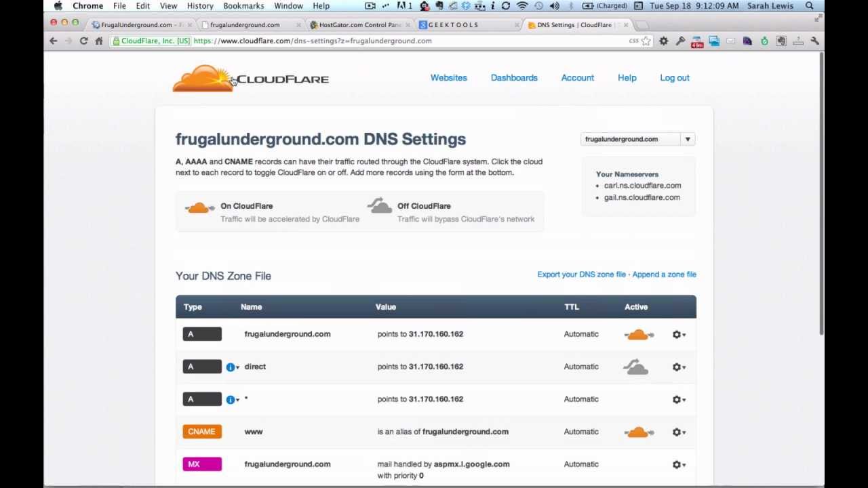This screenshot has height=488, width=868.
Task: Click the red 49m badge extension icon
Action: pos(697,42)
